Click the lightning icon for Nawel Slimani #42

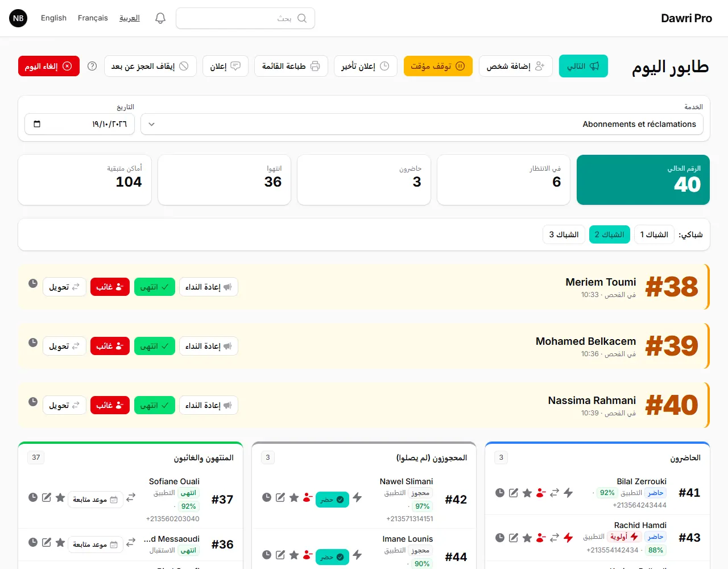tap(357, 497)
